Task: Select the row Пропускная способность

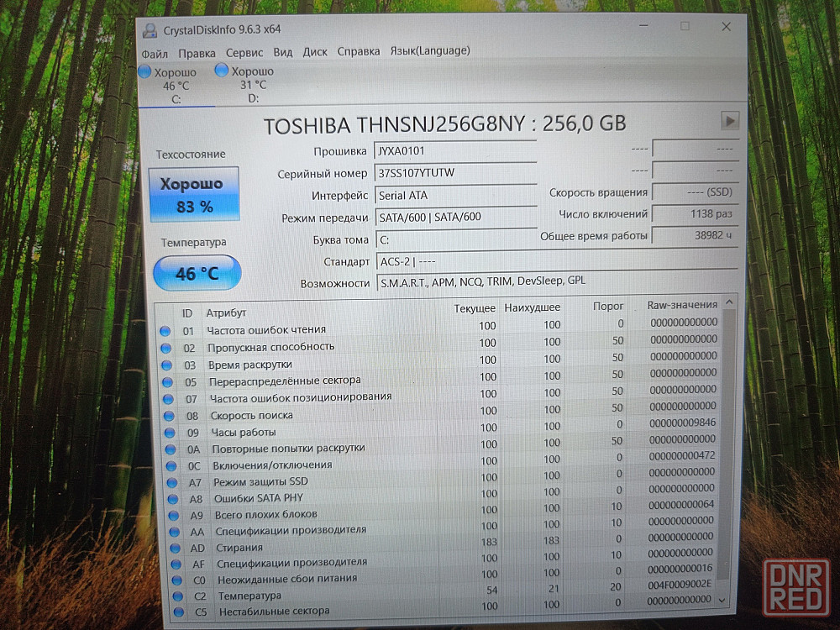Action: 439,344
